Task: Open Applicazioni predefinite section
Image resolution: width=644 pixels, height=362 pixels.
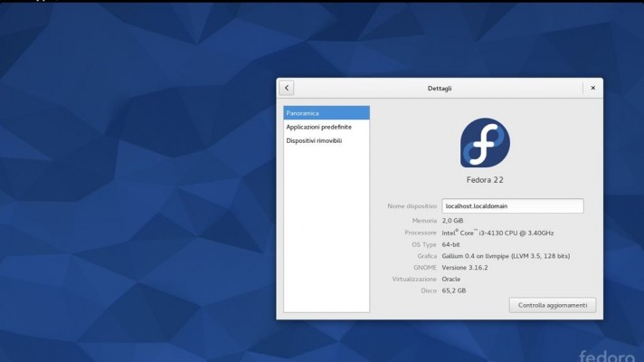Action: tap(327, 127)
